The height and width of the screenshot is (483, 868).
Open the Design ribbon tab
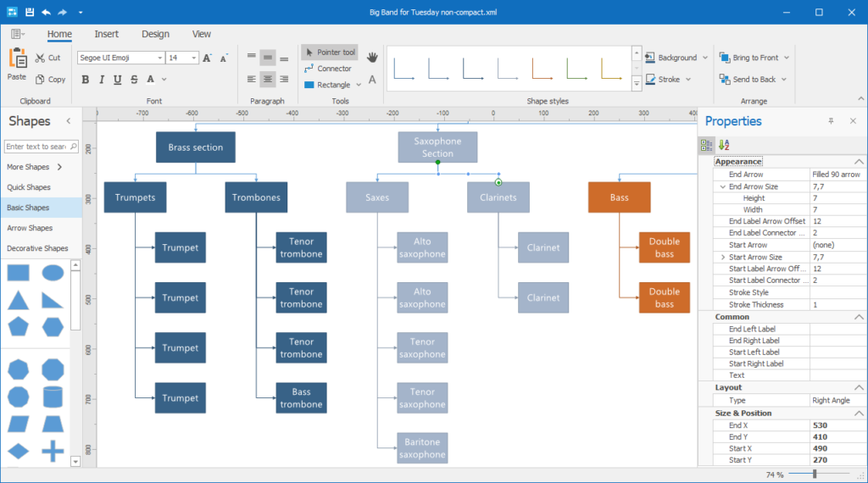[155, 34]
